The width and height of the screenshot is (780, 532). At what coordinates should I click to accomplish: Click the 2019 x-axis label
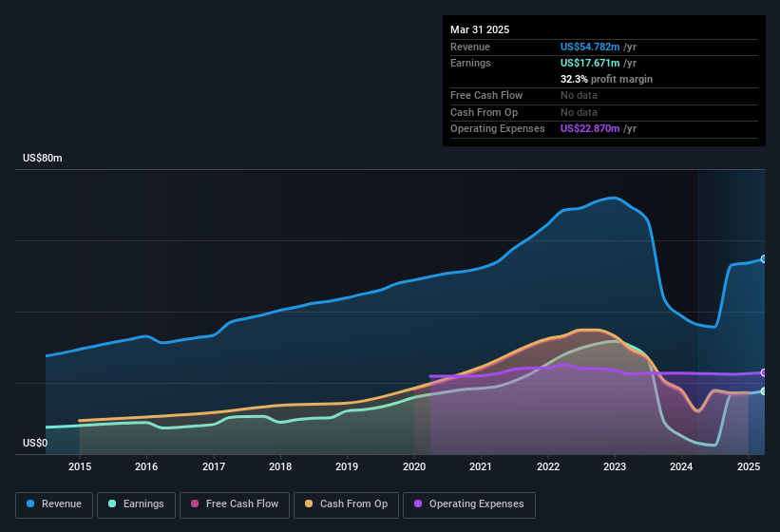pos(347,466)
